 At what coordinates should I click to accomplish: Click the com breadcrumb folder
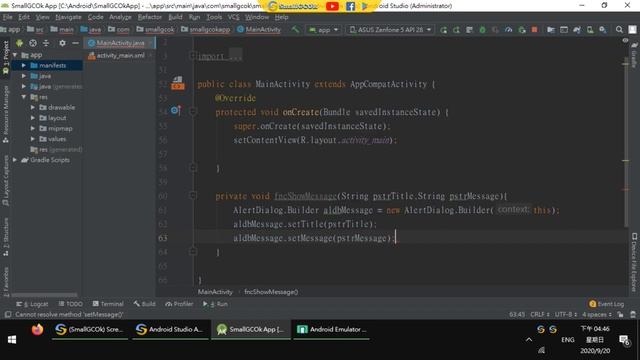click(x=119, y=29)
